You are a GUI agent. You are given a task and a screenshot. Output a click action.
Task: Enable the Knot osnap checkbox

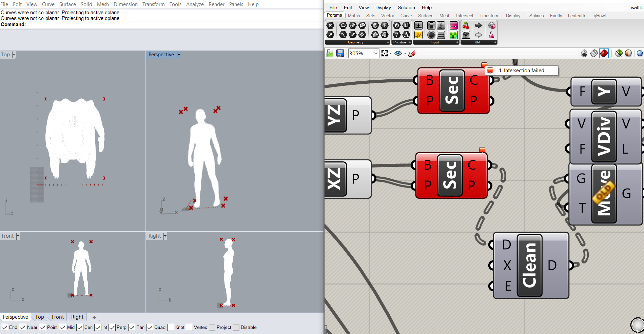click(171, 327)
